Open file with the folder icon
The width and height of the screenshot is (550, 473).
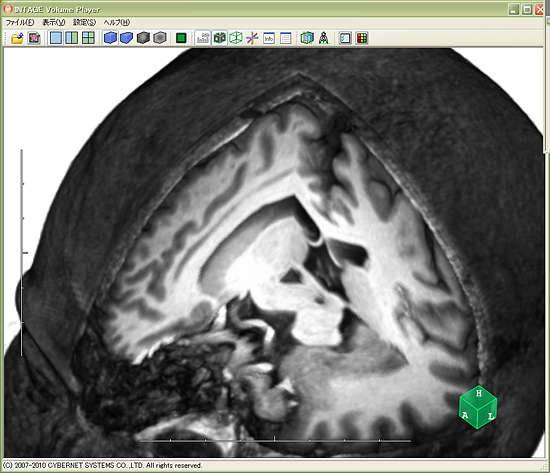pyautogui.click(x=17, y=38)
